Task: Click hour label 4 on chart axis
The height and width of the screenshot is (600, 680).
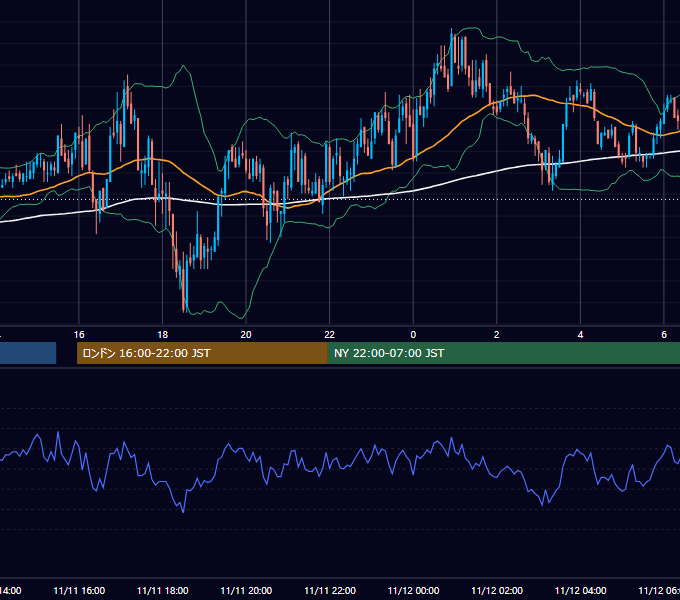Action: pos(580,335)
